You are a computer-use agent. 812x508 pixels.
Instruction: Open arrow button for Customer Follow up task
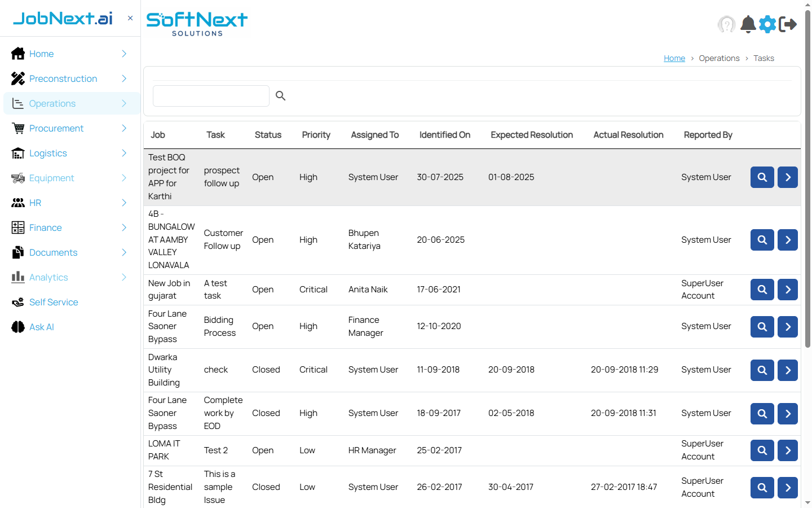787,240
